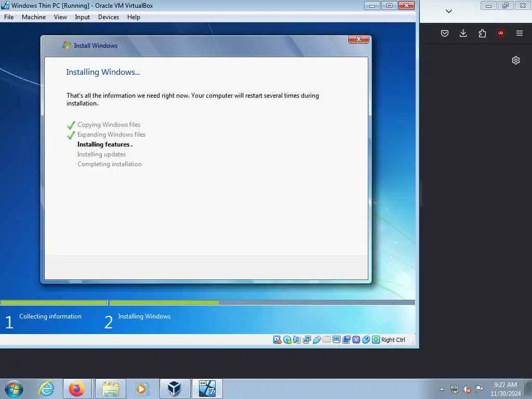Viewport: 532px width, 399px height.
Task: Click the 'Completing installation' line
Action: click(109, 164)
